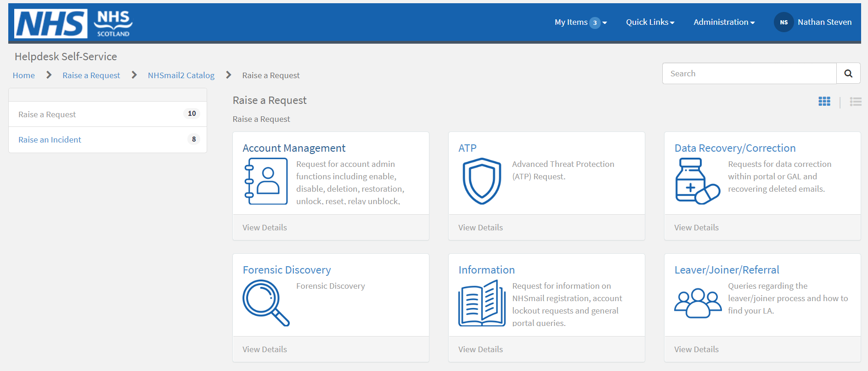
Task: Click in the Search field
Action: (x=750, y=74)
